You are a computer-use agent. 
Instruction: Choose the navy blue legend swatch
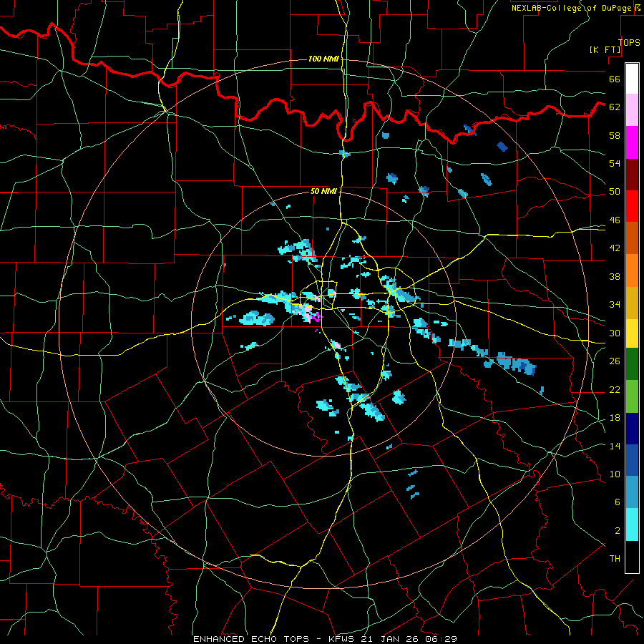click(x=632, y=429)
